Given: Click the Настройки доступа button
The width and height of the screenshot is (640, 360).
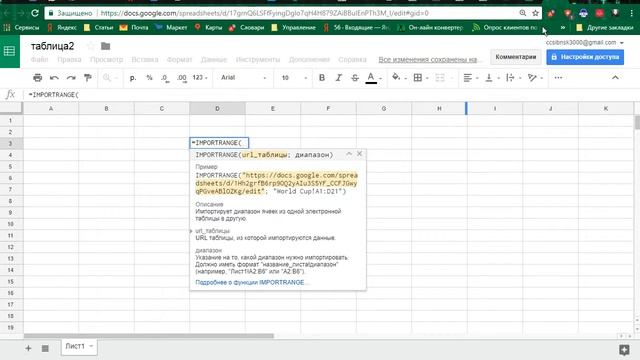Looking at the screenshot, I should [x=585, y=57].
